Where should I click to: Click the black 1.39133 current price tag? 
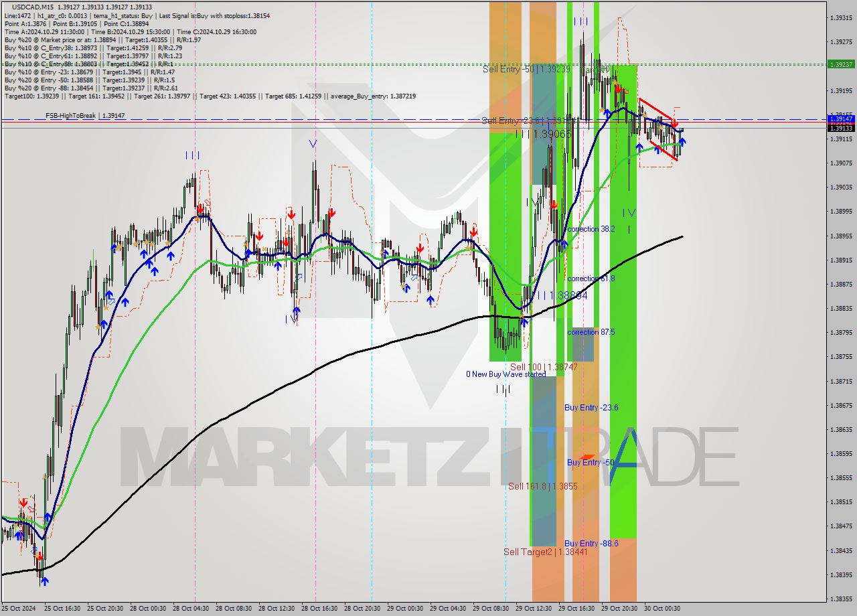pos(840,127)
